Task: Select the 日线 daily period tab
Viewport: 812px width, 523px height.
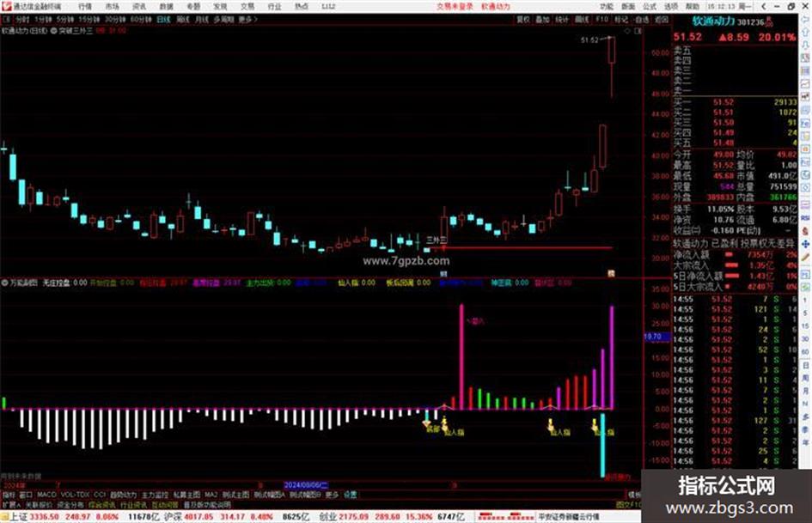Action: (x=163, y=19)
